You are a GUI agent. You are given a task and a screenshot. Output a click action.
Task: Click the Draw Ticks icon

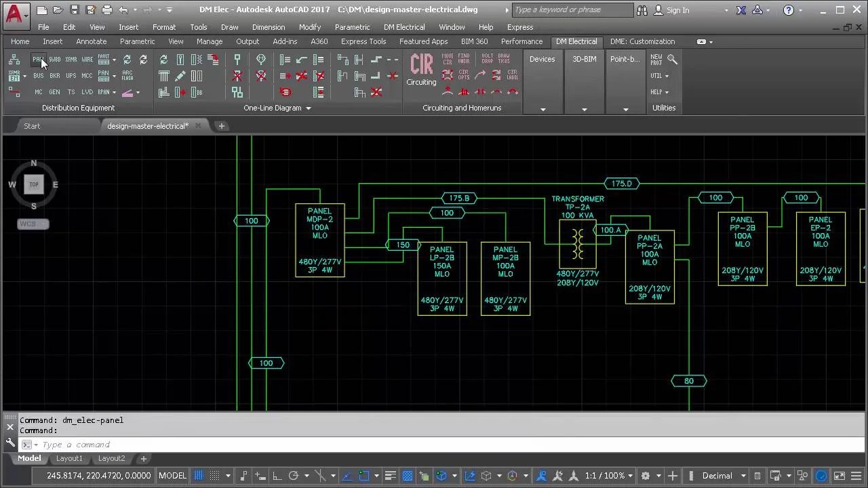point(504,60)
